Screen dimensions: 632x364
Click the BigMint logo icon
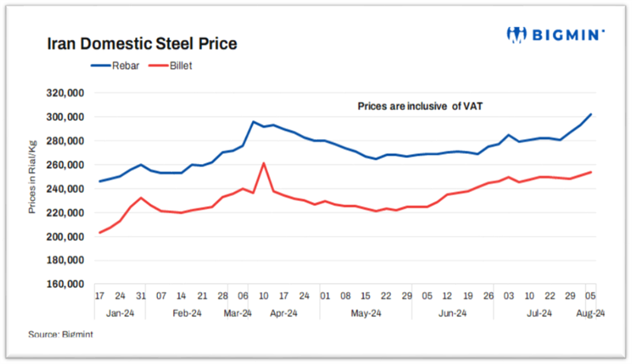517,35
